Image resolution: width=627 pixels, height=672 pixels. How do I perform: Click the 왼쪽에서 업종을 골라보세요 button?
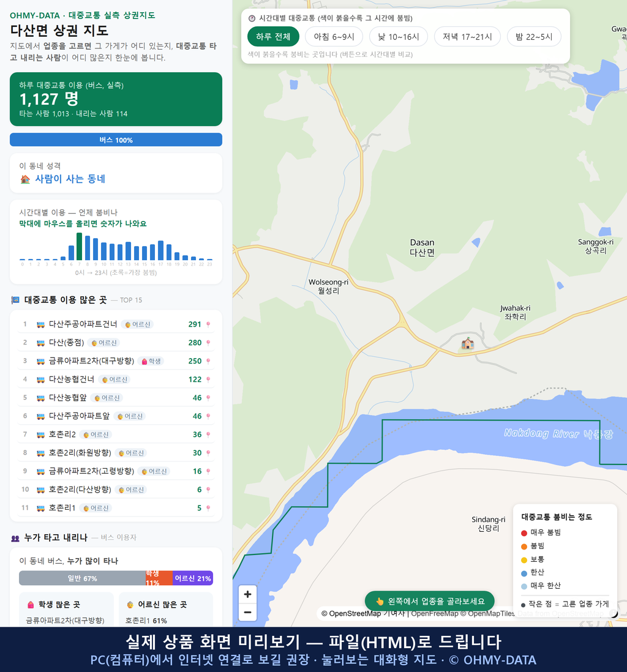click(429, 601)
